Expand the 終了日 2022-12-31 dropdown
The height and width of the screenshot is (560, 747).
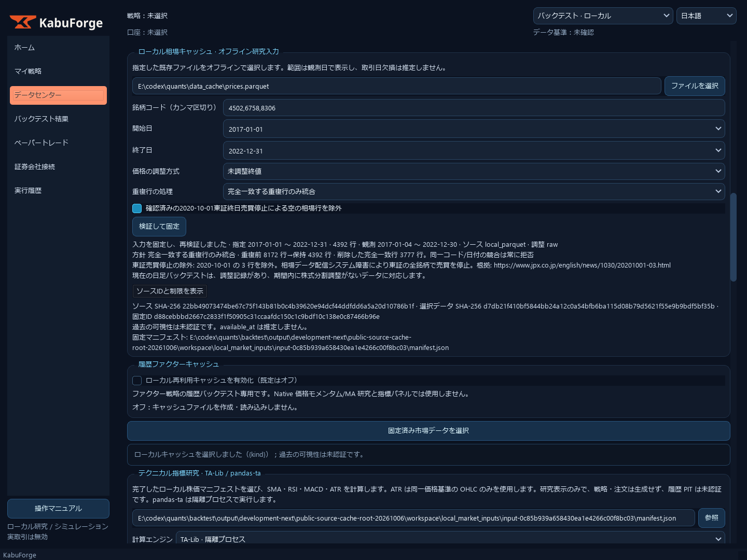click(474, 151)
